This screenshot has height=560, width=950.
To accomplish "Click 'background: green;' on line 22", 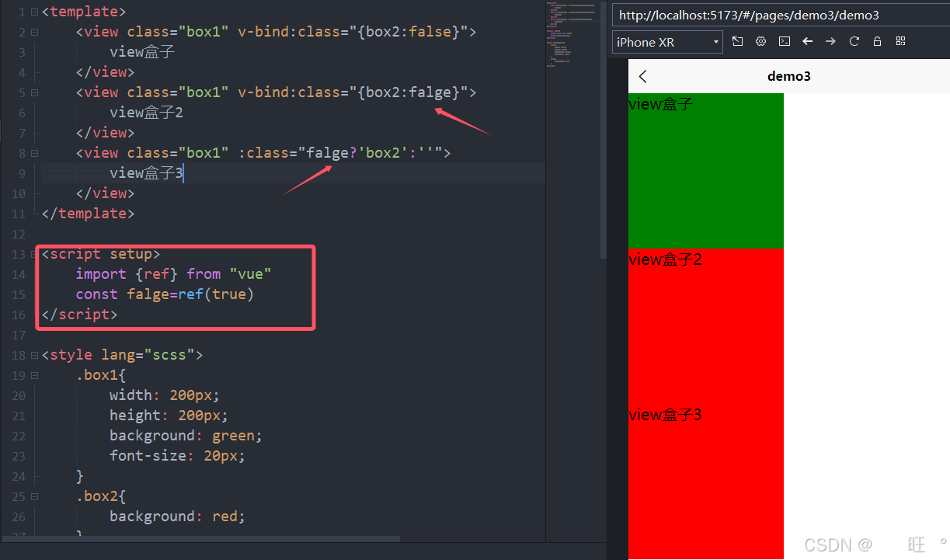I will tap(186, 436).
